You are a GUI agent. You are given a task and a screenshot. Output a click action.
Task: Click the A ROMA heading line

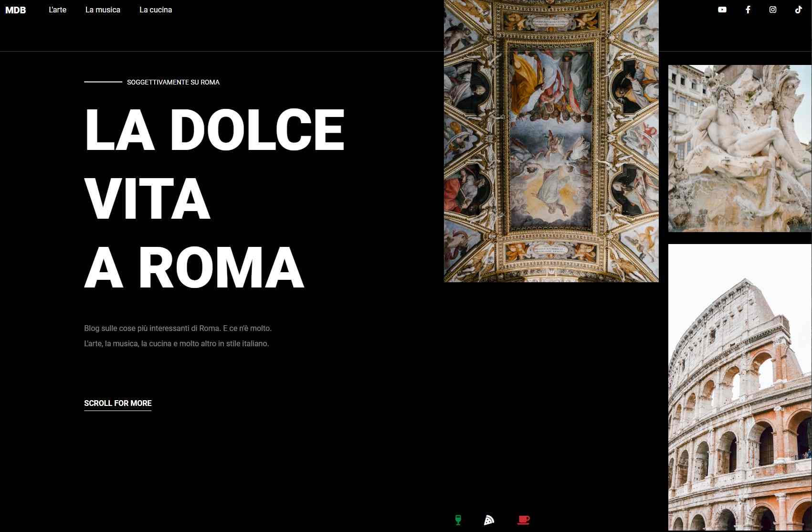point(194,267)
